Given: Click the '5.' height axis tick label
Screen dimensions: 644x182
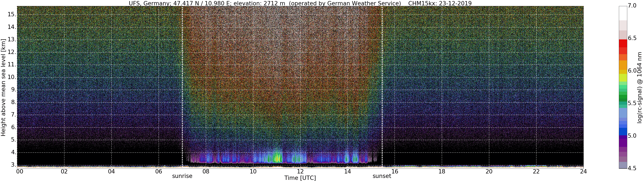Looking at the screenshot, I should tap(13, 140).
